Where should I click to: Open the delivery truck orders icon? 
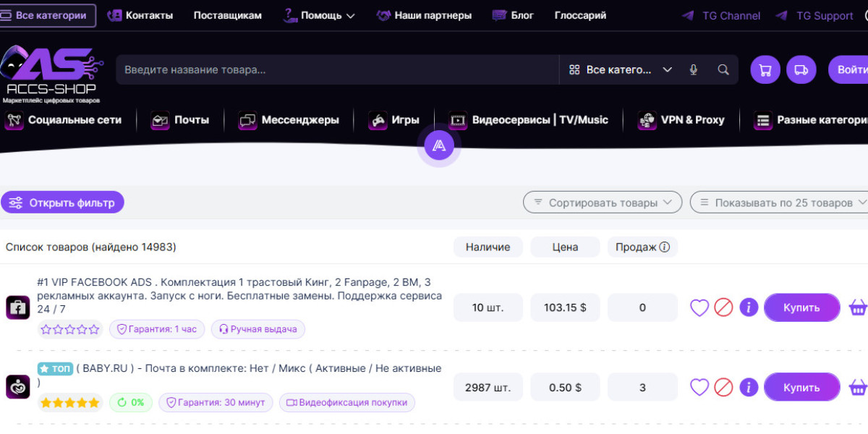point(801,70)
